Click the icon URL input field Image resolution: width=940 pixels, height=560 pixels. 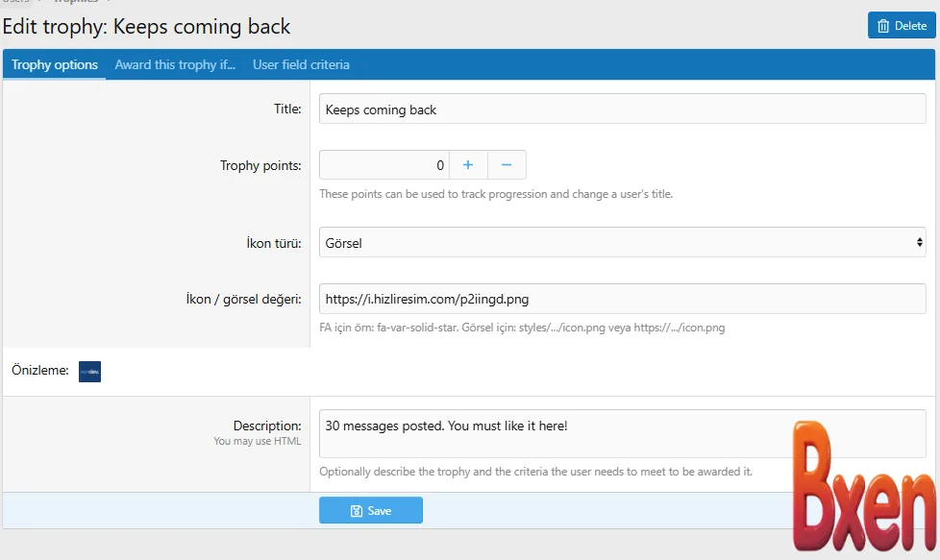coord(622,299)
